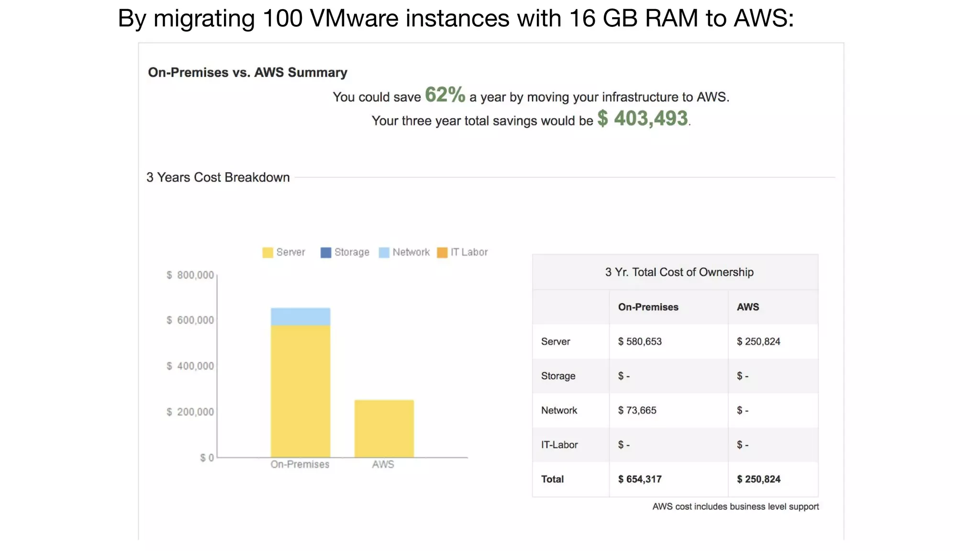Click the dark blue Storage legend swatch
This screenshot has height=551, width=980.
pyautogui.click(x=326, y=253)
